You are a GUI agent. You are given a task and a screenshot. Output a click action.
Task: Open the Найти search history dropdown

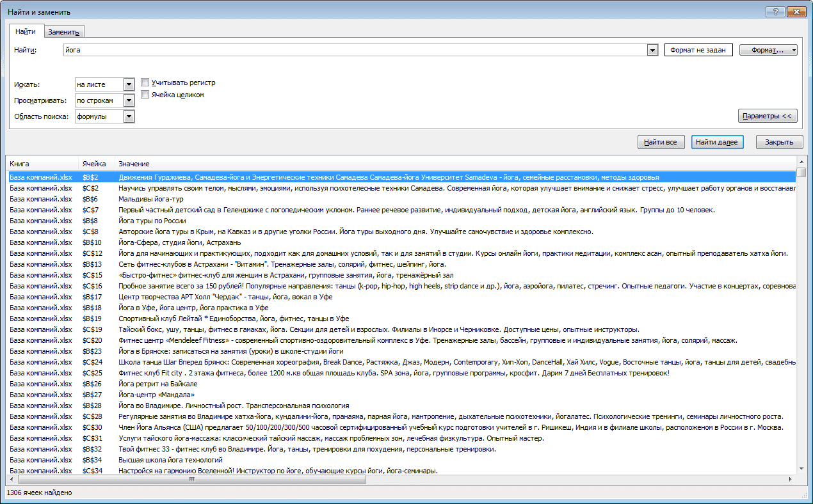point(652,50)
